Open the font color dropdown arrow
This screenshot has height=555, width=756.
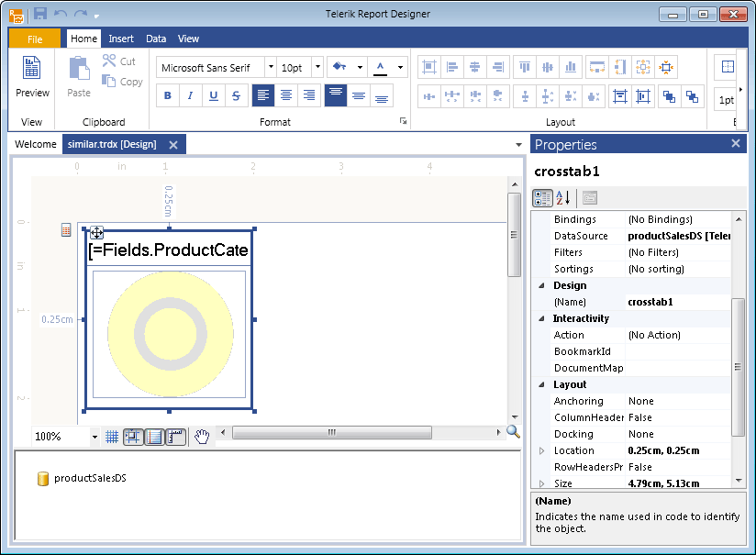(400, 67)
